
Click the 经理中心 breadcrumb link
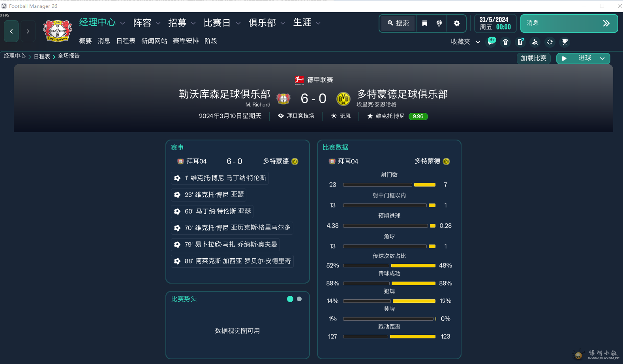coord(15,56)
